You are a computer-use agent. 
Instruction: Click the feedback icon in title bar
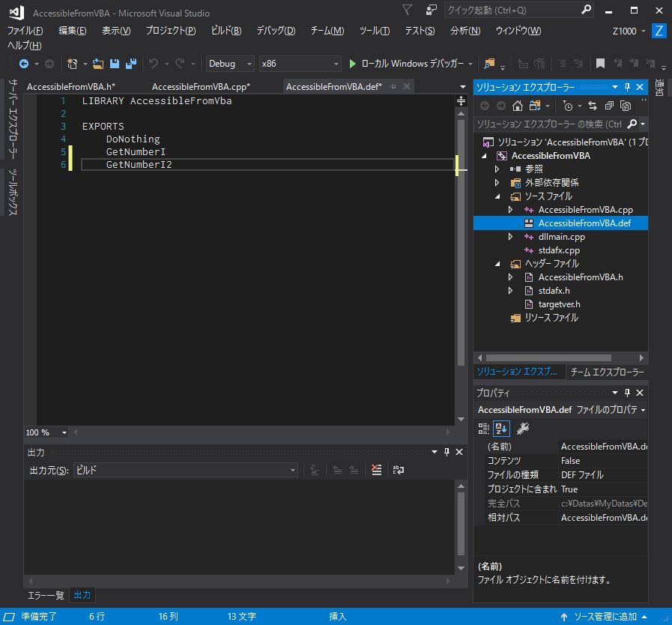[431, 10]
